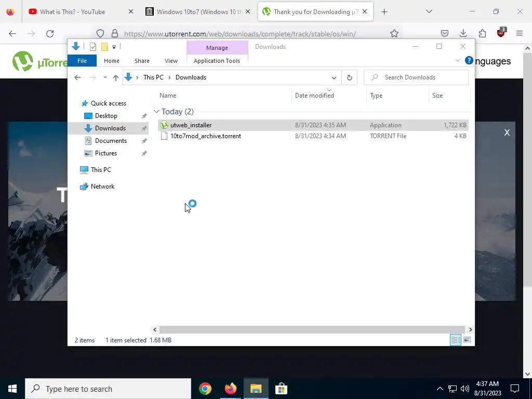The image size is (532, 399).
Task: Click the taskbar search box
Action: pos(108,389)
